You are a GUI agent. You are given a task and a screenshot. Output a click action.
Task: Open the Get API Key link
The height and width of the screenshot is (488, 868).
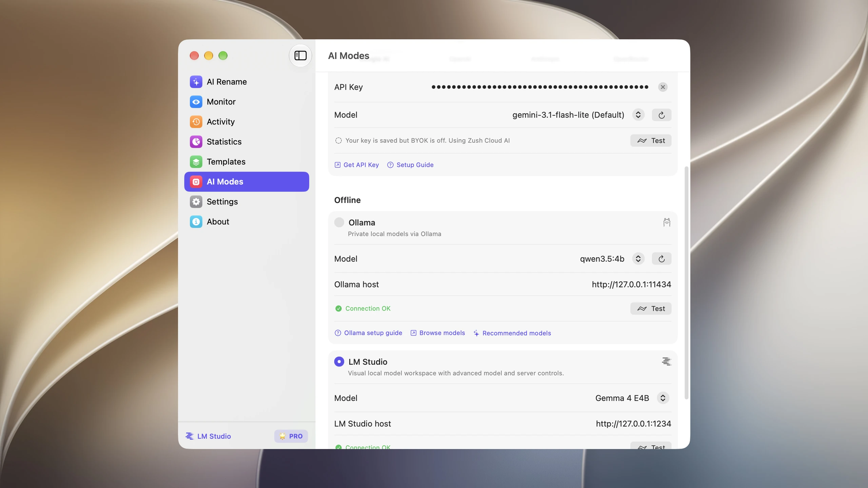[x=357, y=165]
